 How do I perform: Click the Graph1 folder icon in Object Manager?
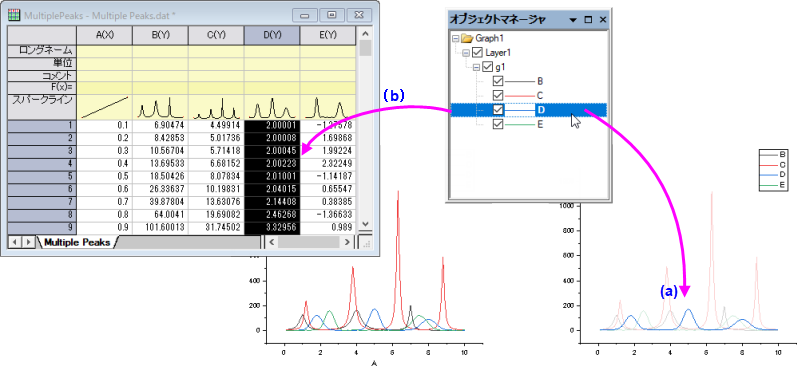point(468,38)
